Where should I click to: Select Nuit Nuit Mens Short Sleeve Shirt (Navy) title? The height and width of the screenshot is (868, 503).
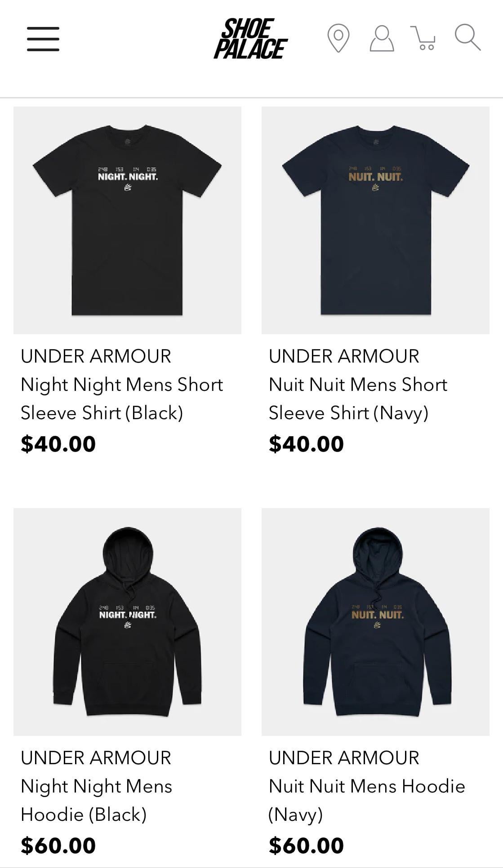coord(358,399)
